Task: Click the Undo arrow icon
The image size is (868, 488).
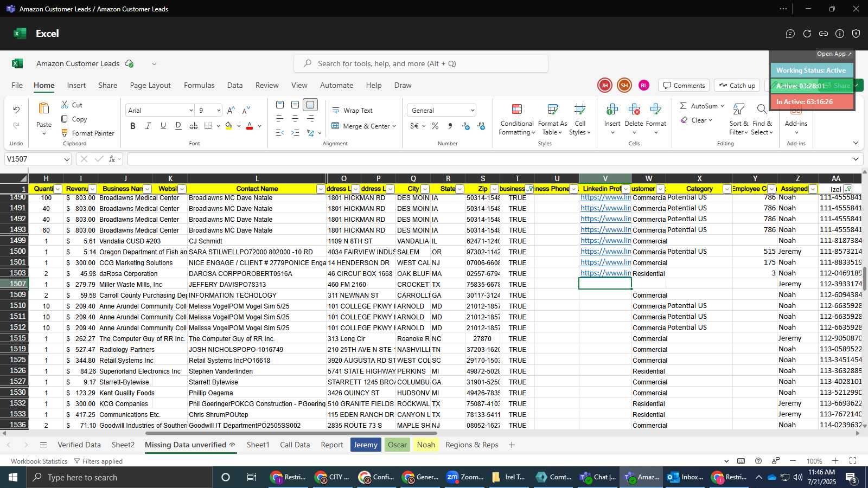Action: pos(16,110)
